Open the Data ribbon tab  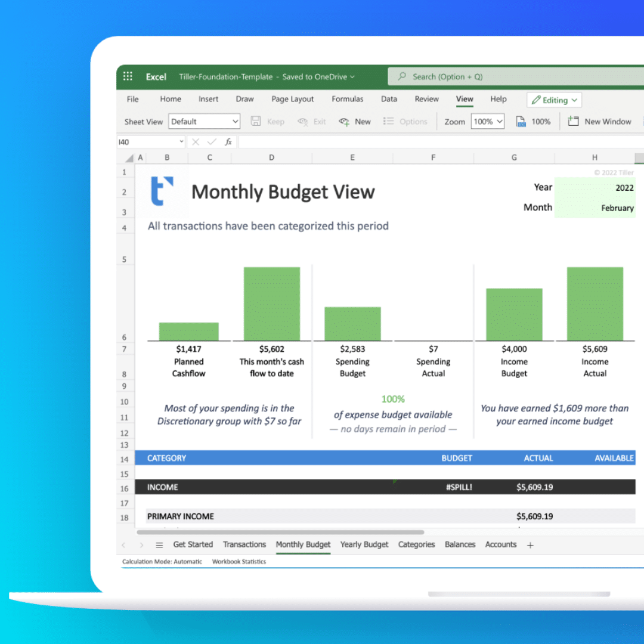point(389,99)
